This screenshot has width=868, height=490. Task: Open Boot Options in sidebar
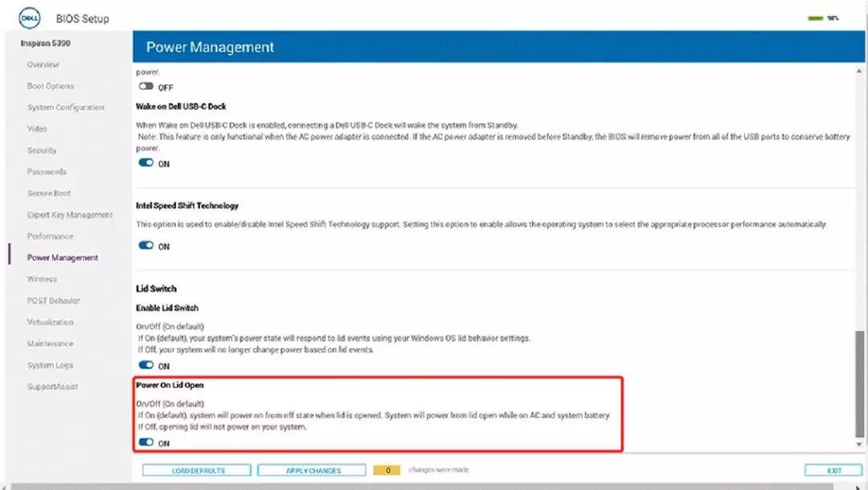[x=51, y=86]
